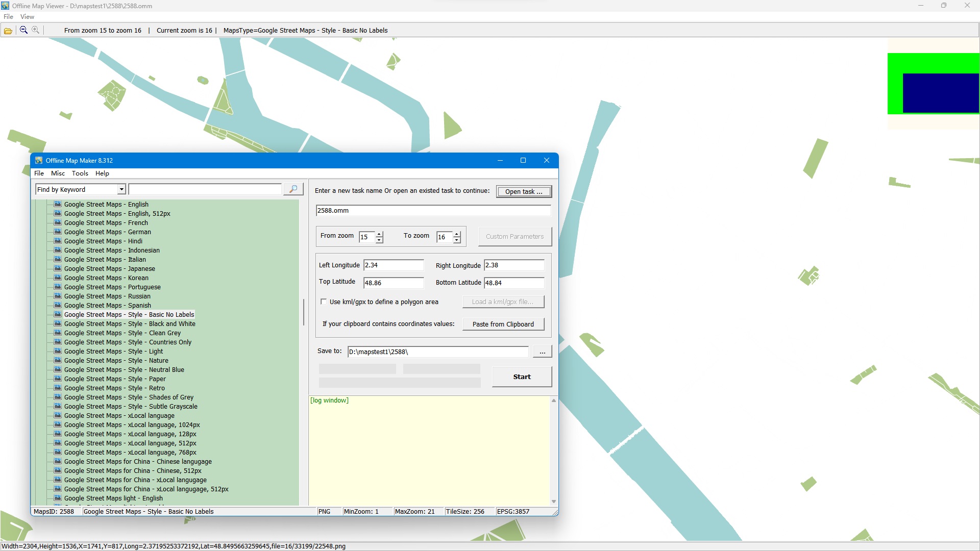
Task: Select Google Street Maps - Indonesian
Action: pos(112,250)
